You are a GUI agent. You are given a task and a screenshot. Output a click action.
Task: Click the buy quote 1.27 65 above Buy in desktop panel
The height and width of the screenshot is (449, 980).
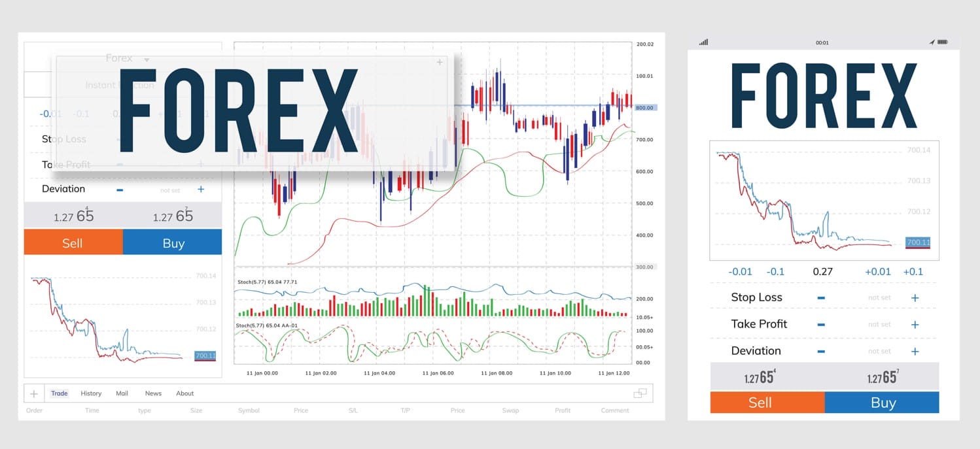coord(173,215)
